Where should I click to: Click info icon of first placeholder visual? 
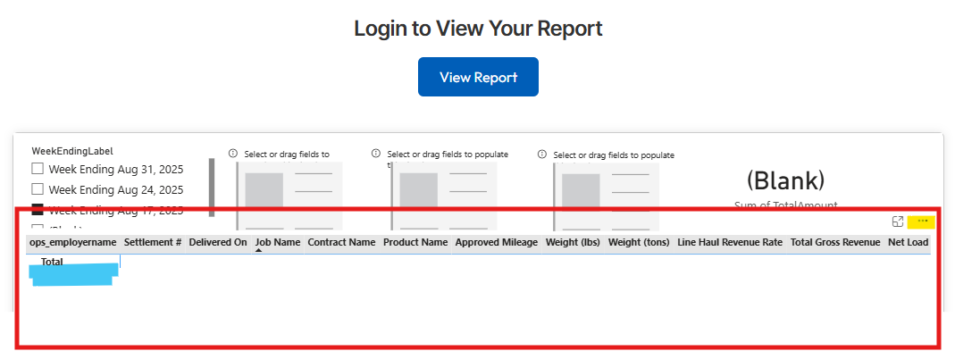tap(233, 153)
